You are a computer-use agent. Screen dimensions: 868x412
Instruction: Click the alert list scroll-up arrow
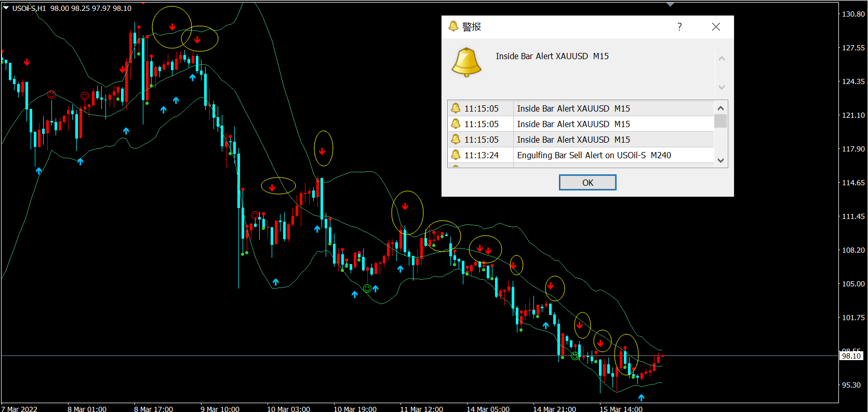[720, 108]
